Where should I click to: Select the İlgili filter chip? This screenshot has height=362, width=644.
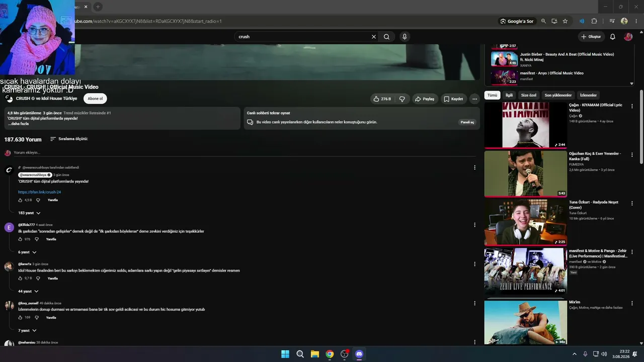click(509, 95)
